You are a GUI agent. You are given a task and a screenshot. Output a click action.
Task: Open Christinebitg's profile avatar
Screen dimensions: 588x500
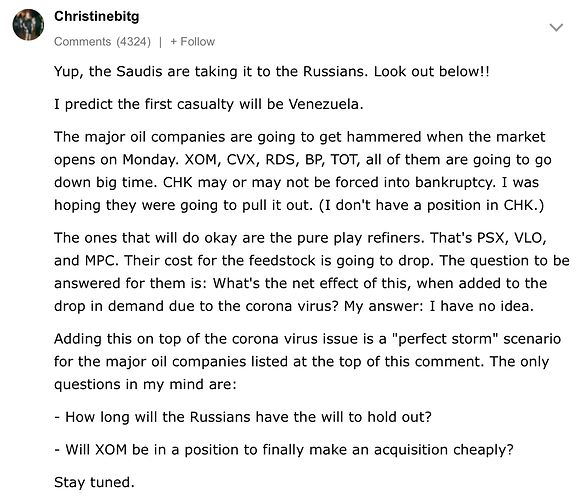[x=28, y=25]
